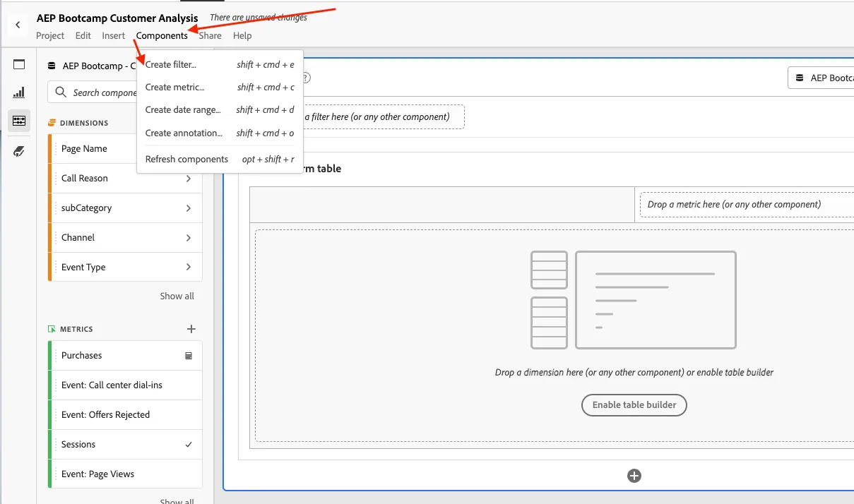
Task: Choose Create metric menu entry
Action: [220, 88]
